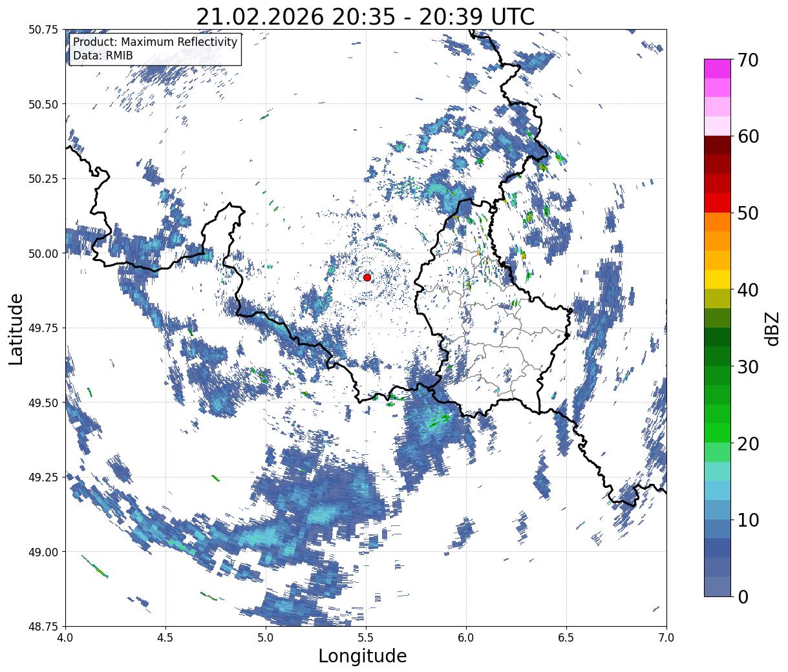The image size is (788, 672).
Task: Click the red radar location marker
Action: coord(367,277)
